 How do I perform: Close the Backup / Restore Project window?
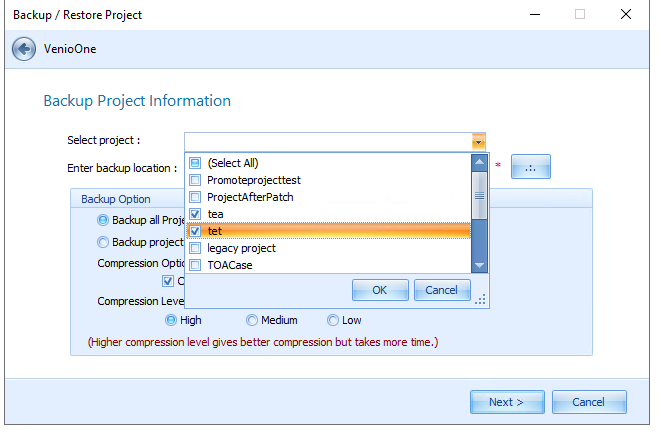pyautogui.click(x=626, y=14)
